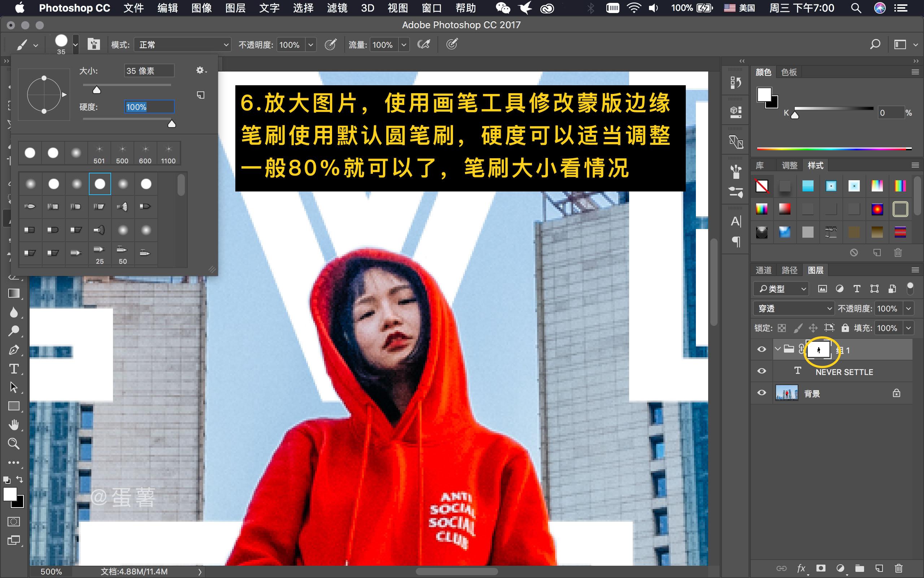Select the Blur (water drop) tool
924x578 pixels.
pyautogui.click(x=14, y=312)
